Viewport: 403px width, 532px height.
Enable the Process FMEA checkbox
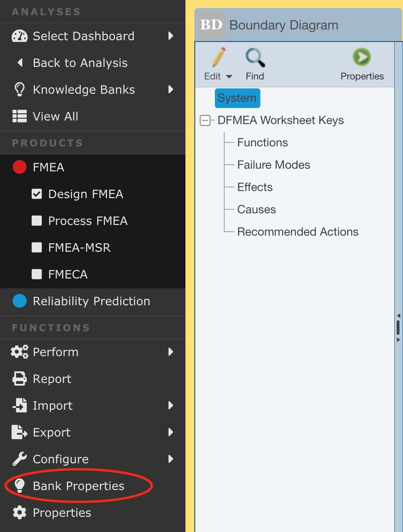tap(37, 221)
